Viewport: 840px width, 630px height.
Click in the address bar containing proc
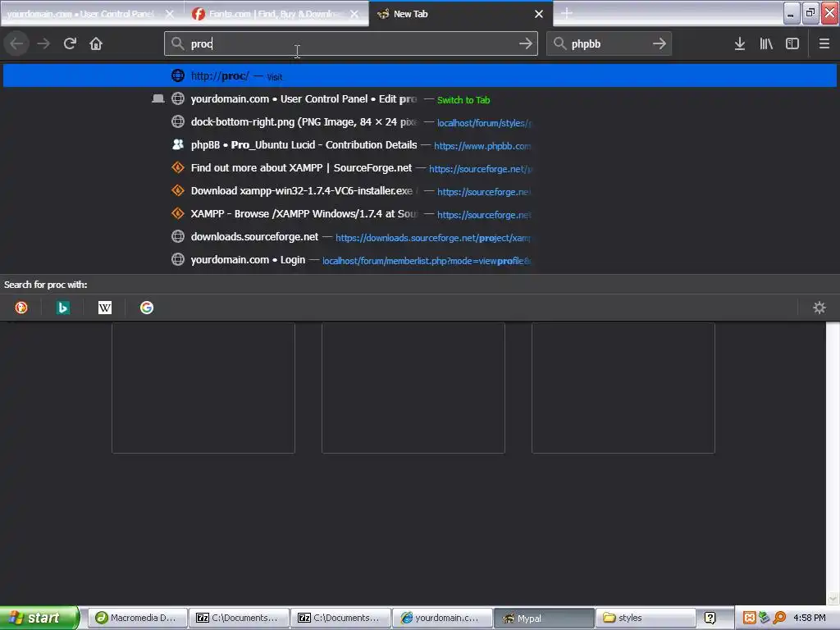pos(351,44)
